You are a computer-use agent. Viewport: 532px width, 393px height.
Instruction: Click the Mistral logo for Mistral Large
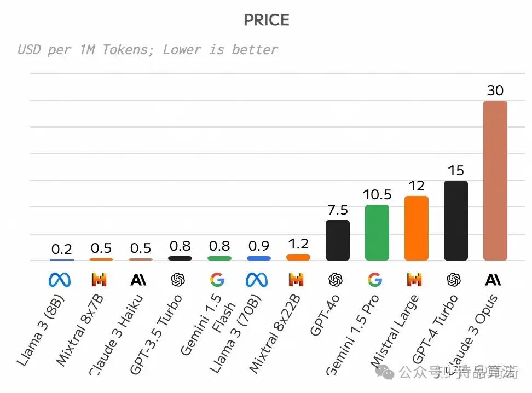414,280
